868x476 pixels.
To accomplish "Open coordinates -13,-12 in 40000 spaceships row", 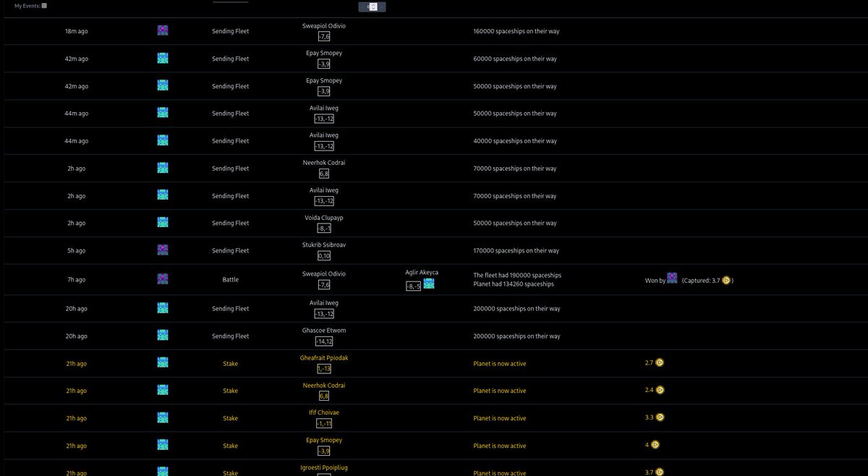I will 324,146.
